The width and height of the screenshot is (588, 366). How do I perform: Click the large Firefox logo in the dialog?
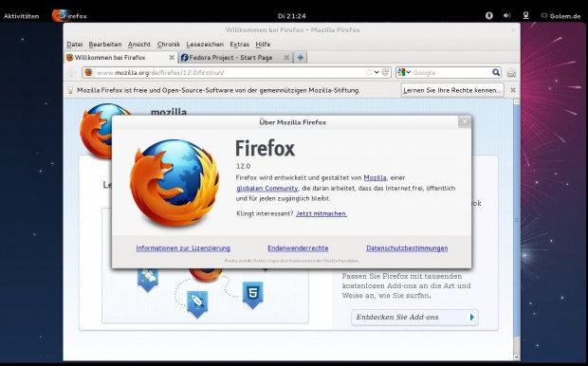tap(174, 183)
